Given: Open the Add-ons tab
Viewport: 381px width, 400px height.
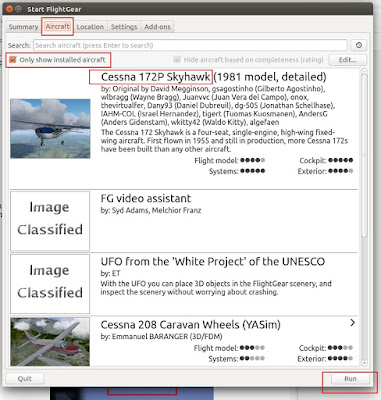Looking at the screenshot, I should 157,27.
